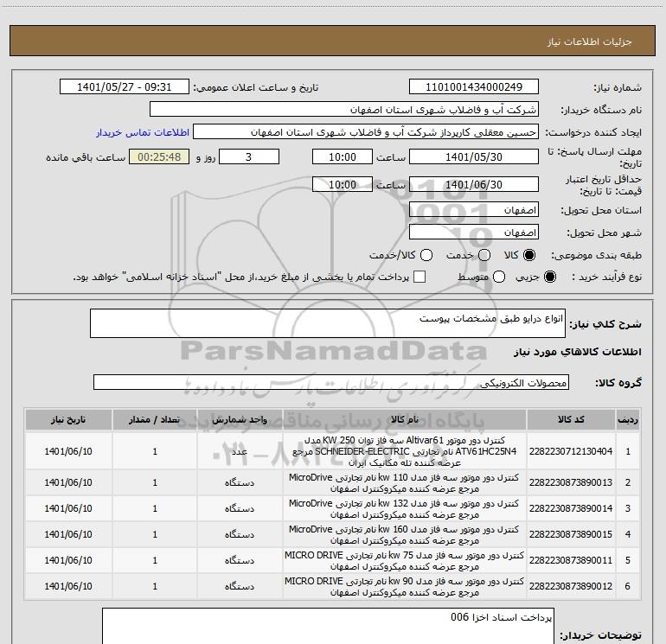Select the خدمت radio button
This screenshot has height=644, width=666.
pyautogui.click(x=484, y=255)
